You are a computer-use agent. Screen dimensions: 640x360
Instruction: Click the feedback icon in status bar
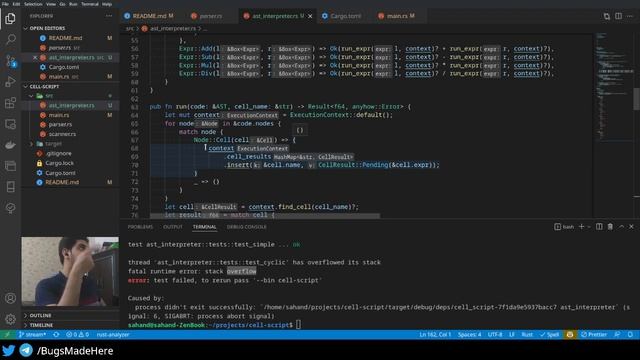click(x=617, y=334)
